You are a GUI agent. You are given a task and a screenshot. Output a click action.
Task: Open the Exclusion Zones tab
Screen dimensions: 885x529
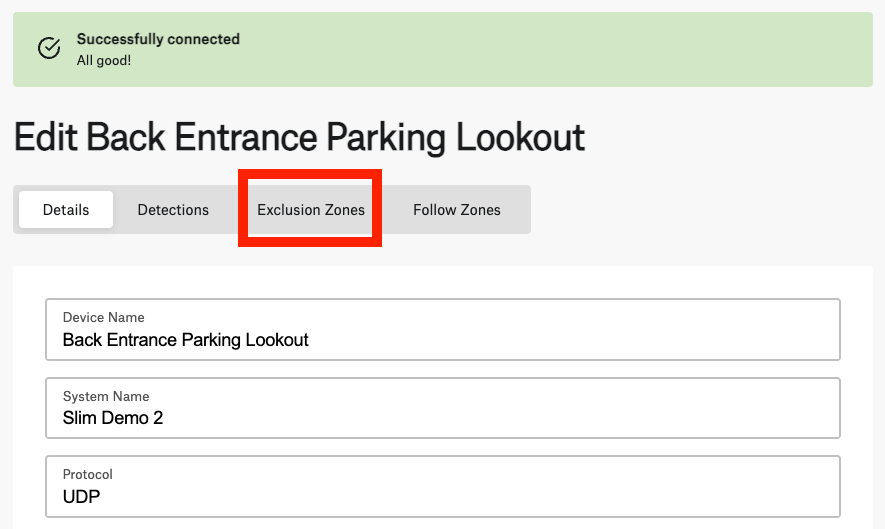pyautogui.click(x=310, y=209)
